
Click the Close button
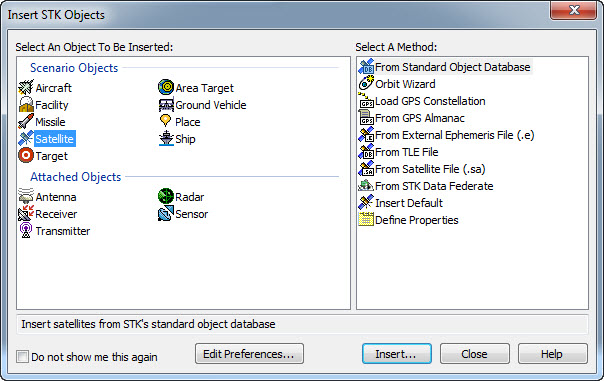tap(475, 354)
